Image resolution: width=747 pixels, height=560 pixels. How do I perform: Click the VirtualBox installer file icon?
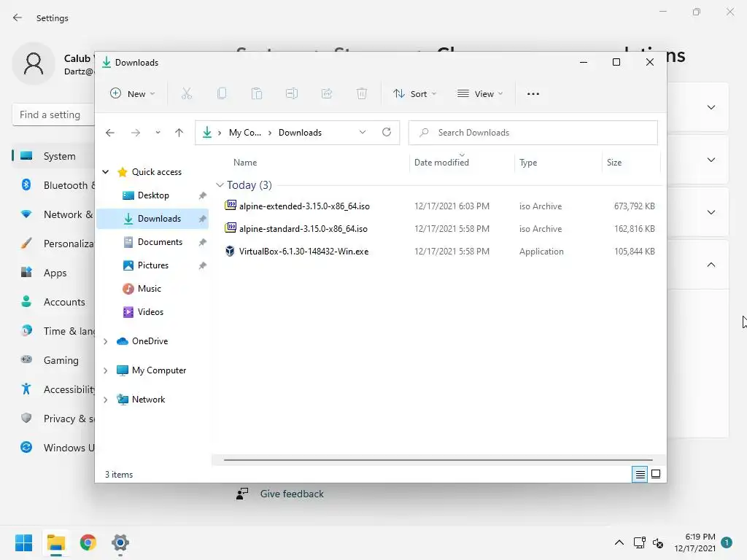(230, 251)
